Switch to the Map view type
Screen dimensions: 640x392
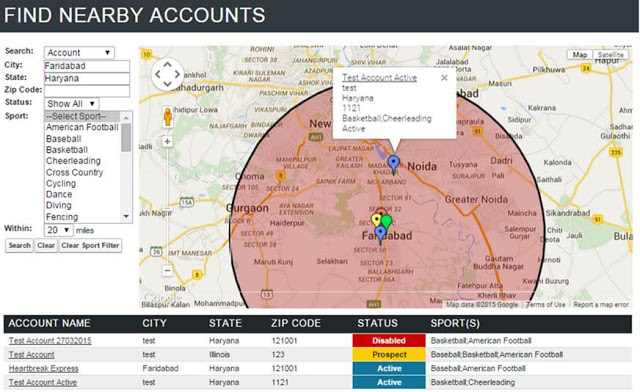pos(580,55)
